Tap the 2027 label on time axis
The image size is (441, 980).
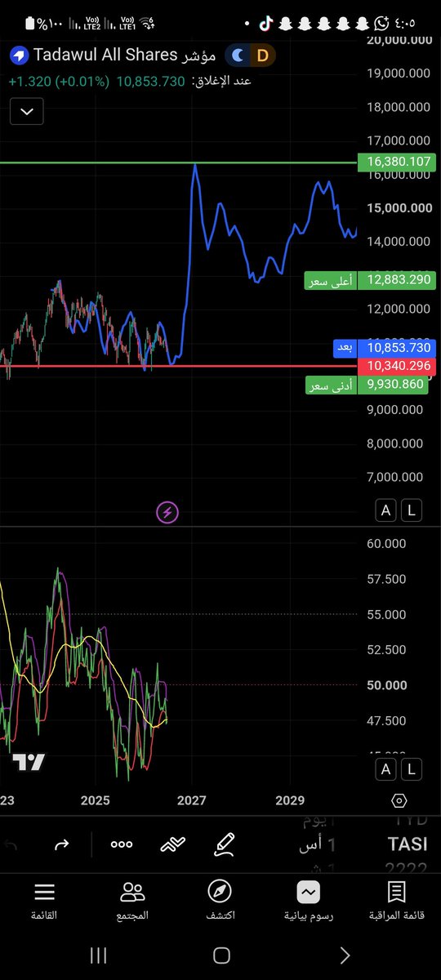(x=192, y=801)
